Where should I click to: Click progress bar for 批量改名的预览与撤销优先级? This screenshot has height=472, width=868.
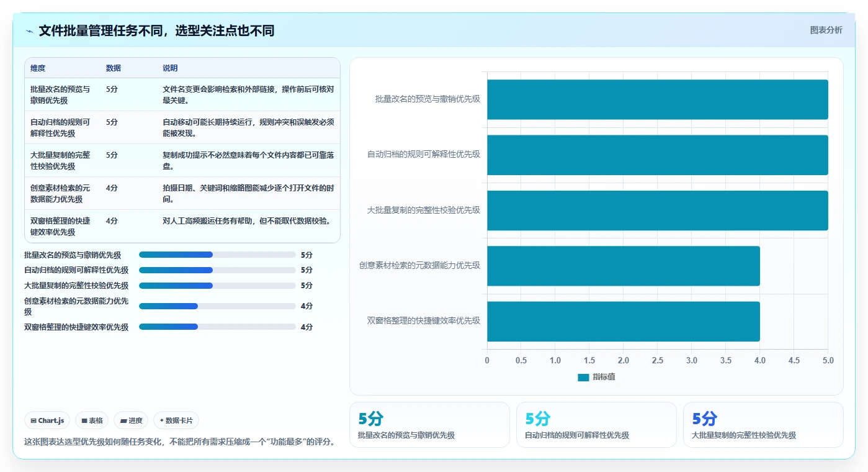coord(217,255)
